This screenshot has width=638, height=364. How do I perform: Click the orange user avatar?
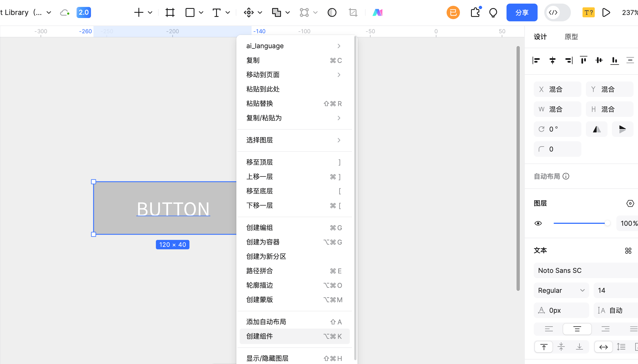tap(453, 12)
